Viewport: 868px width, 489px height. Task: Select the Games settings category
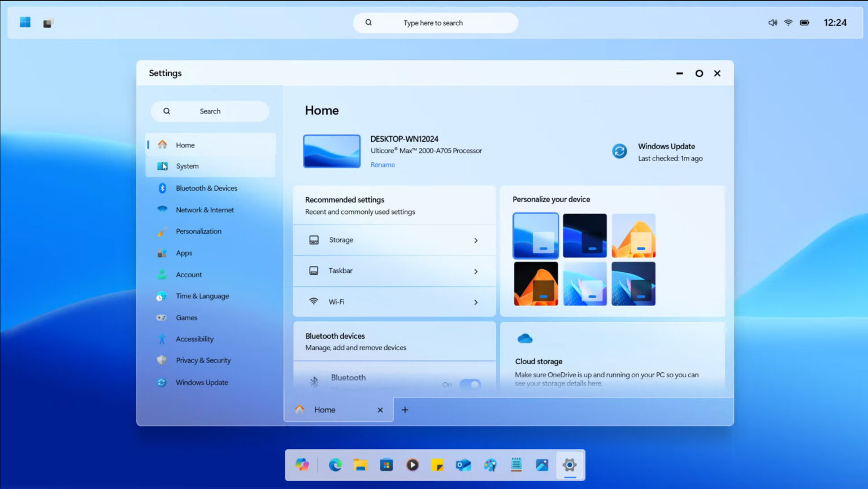186,317
